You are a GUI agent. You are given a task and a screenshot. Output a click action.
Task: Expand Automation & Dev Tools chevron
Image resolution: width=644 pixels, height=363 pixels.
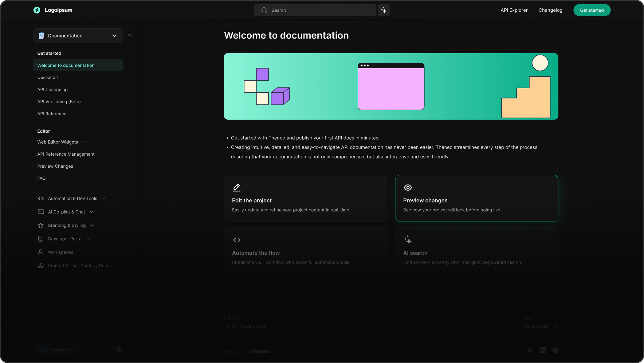[x=104, y=198]
